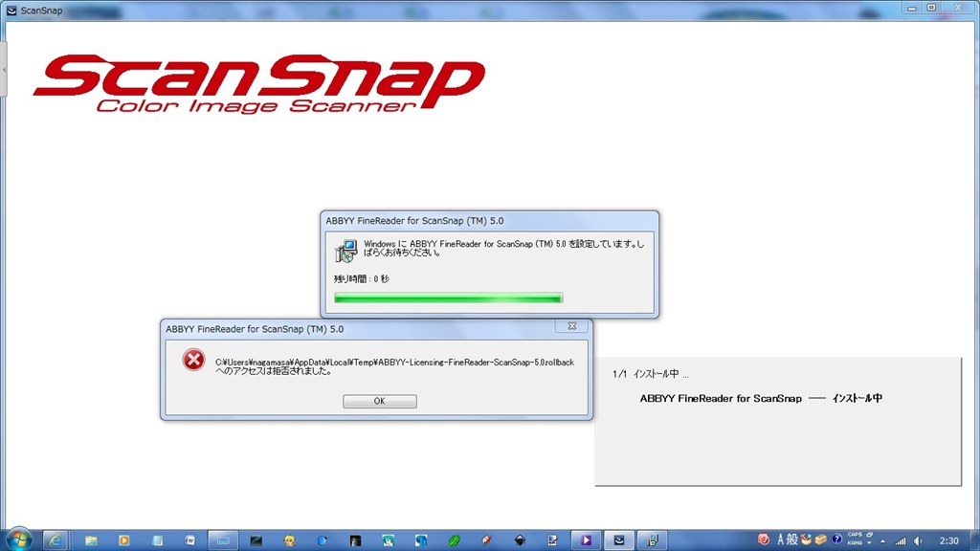The image size is (980, 551).
Task: Click the green installation progress bar
Action: point(449,298)
